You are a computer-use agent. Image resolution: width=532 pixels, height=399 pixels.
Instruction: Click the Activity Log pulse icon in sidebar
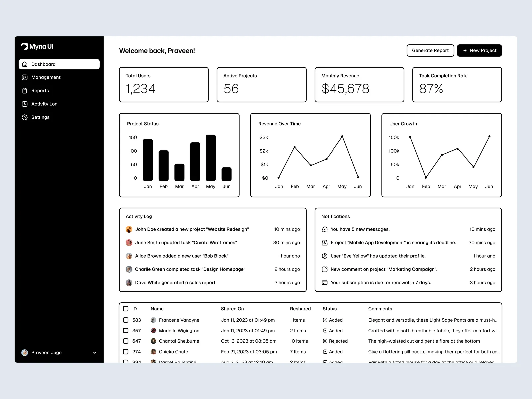(x=25, y=104)
